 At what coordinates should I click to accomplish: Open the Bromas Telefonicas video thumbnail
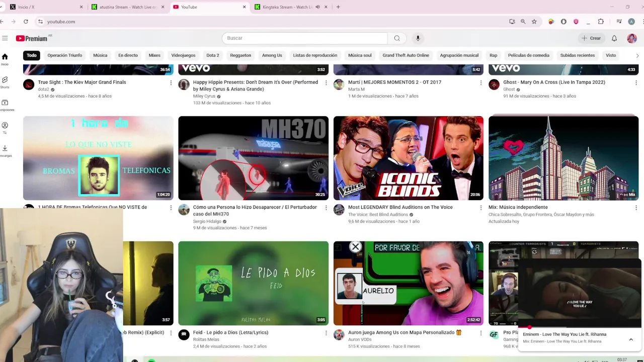(x=98, y=158)
